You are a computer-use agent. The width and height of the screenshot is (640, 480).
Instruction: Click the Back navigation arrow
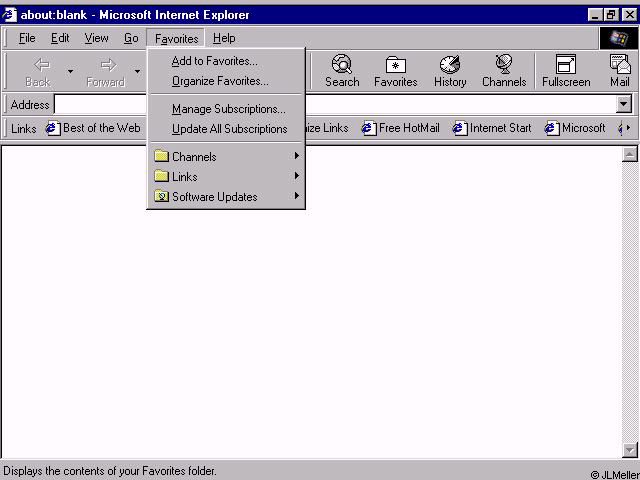(x=38, y=71)
